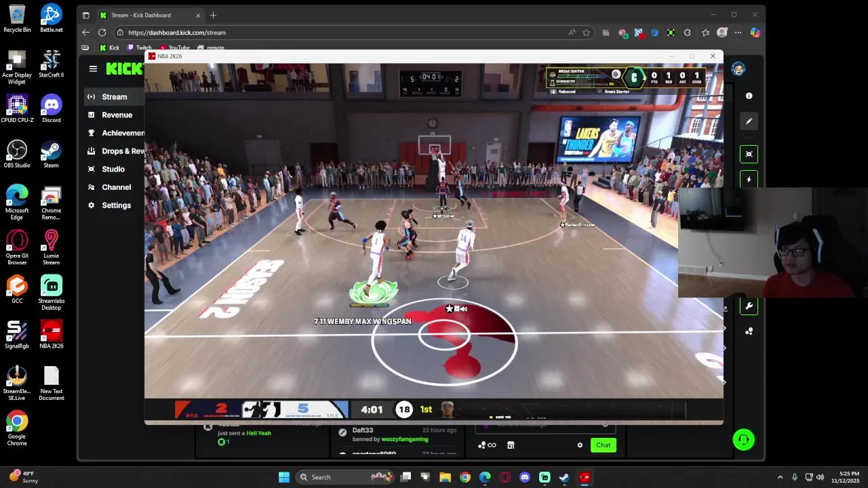Viewport: 868px width, 488px height.
Task: Select Studio in Kick sidebar
Action: tap(114, 169)
